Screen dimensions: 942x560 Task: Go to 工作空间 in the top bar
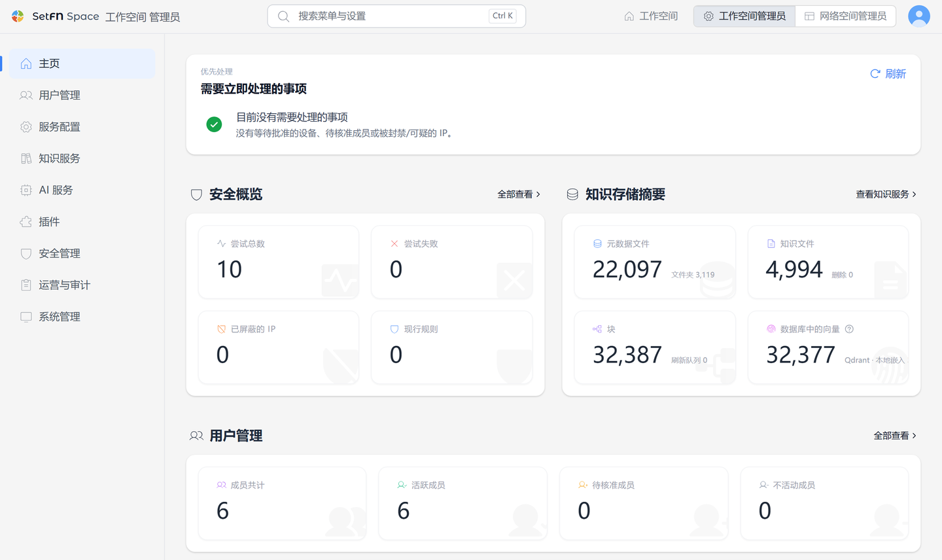click(x=651, y=16)
